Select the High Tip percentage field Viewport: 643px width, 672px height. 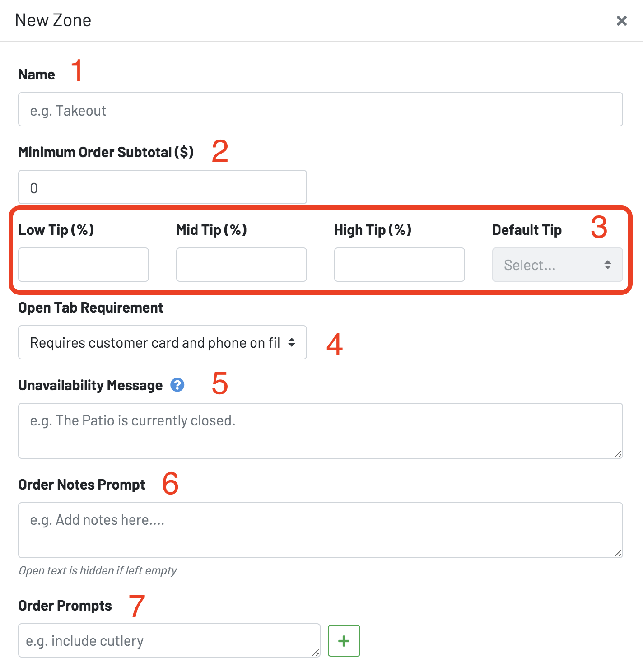[400, 265]
